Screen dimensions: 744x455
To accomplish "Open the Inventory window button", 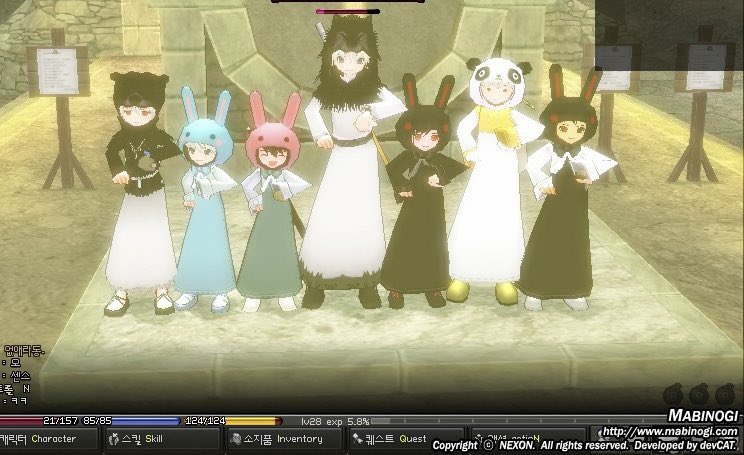I will [x=284, y=439].
